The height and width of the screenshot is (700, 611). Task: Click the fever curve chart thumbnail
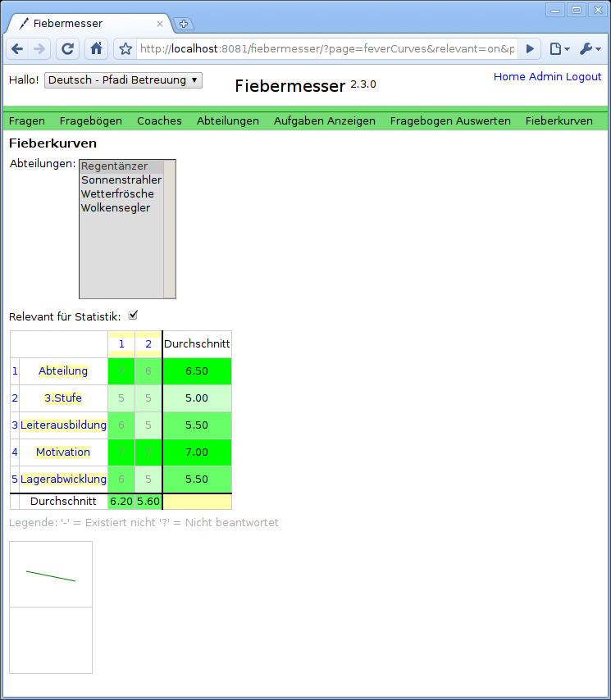[x=51, y=575]
